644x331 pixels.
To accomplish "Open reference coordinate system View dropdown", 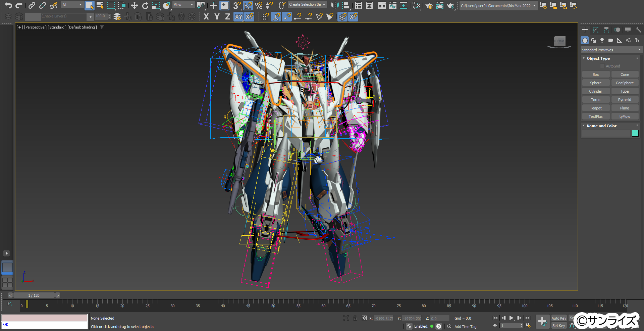I will pyautogui.click(x=183, y=5).
